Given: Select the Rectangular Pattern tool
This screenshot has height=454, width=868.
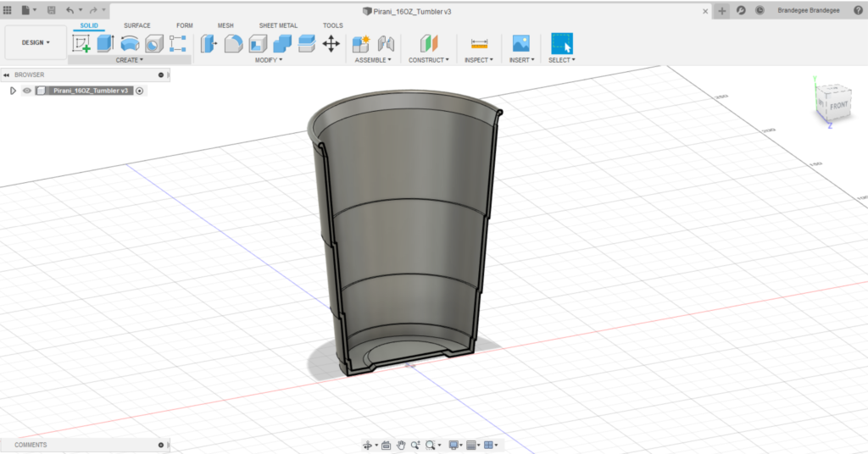Looking at the screenshot, I should [x=178, y=43].
